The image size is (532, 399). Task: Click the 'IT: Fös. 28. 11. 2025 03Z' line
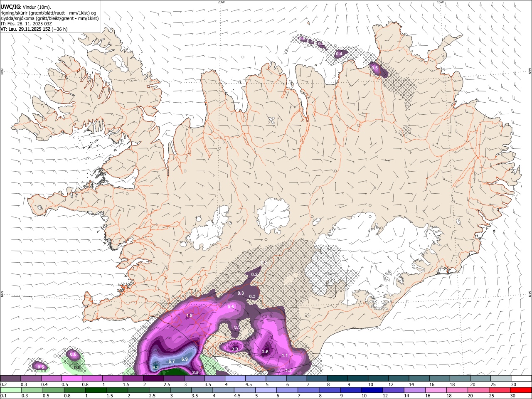point(26,24)
